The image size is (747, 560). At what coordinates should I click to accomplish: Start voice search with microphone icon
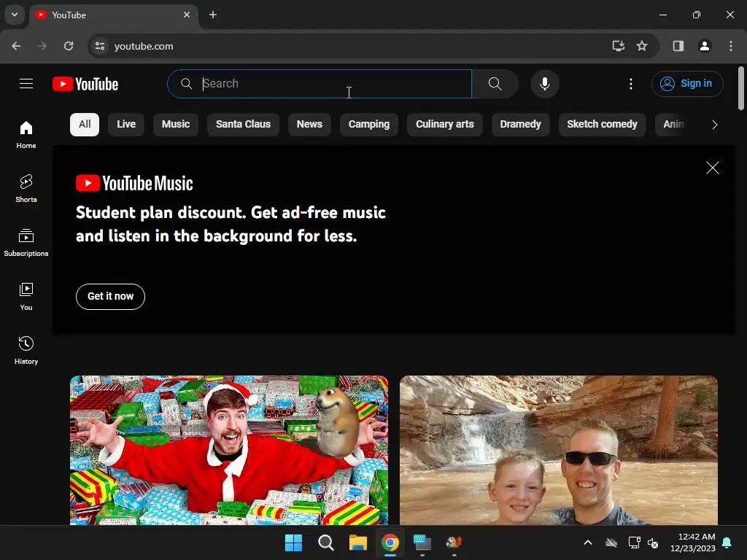544,84
